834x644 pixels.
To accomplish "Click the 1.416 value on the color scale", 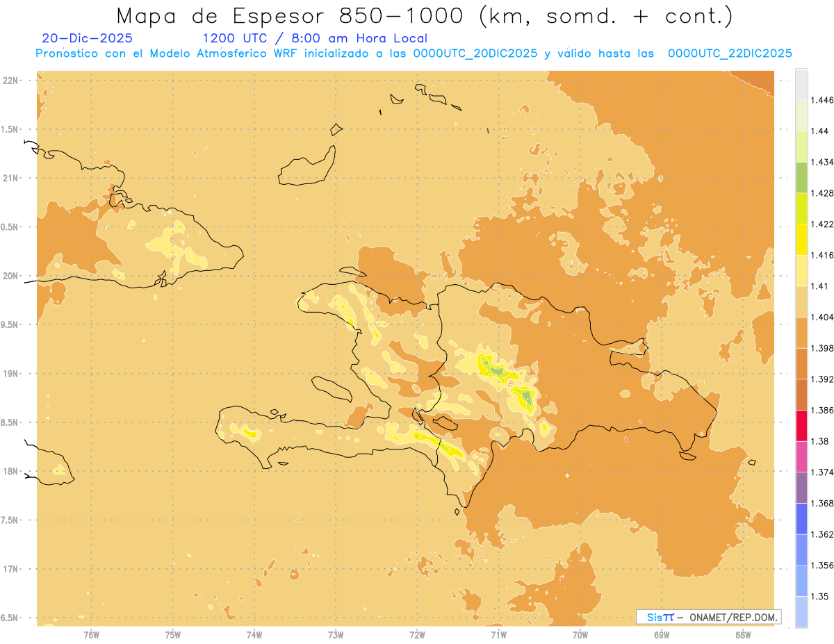I will click(822, 255).
